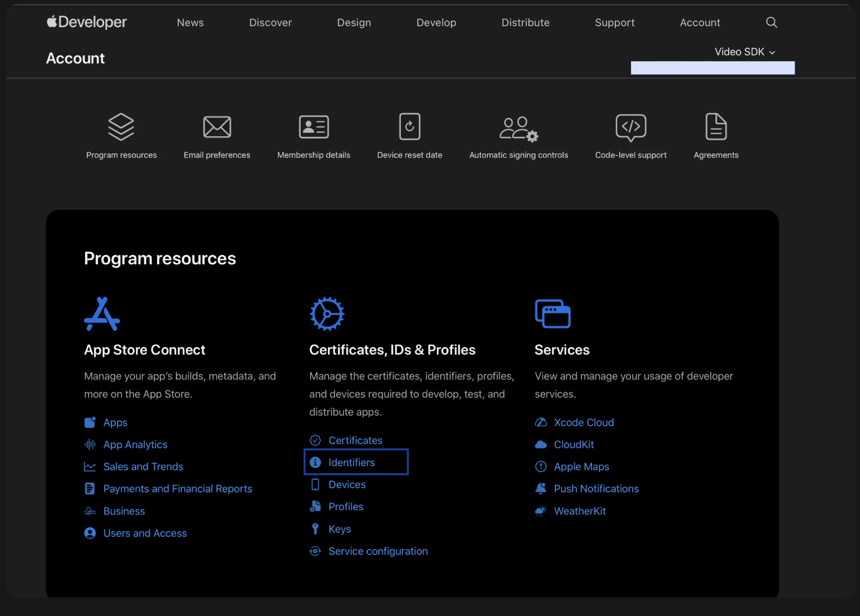Click the Membership details ID card icon

coord(314,127)
